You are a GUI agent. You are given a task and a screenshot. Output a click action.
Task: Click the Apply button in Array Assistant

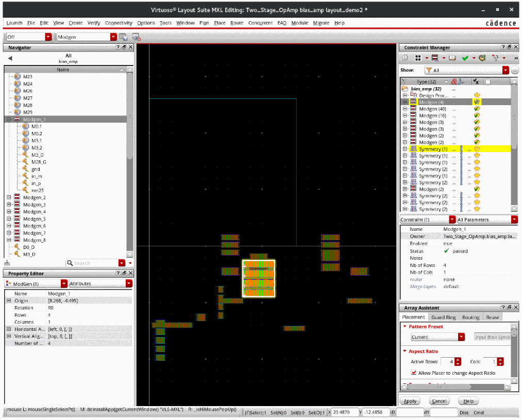pos(410,401)
